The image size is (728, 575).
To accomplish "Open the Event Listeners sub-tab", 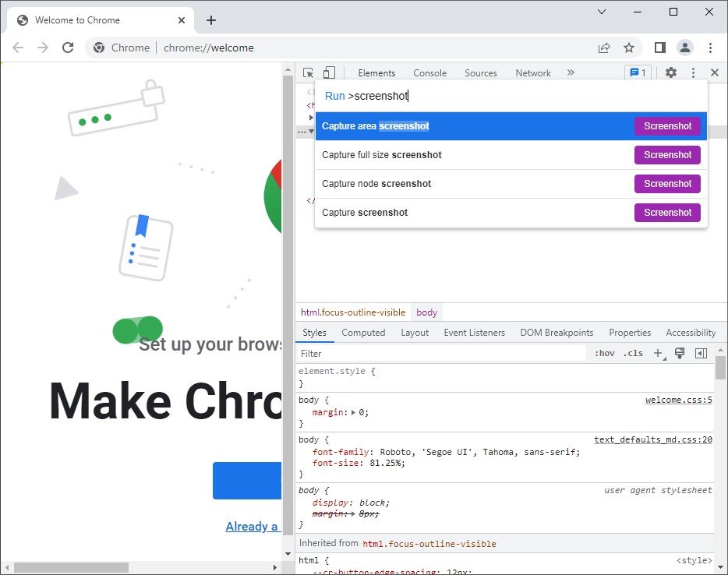I will click(x=474, y=333).
